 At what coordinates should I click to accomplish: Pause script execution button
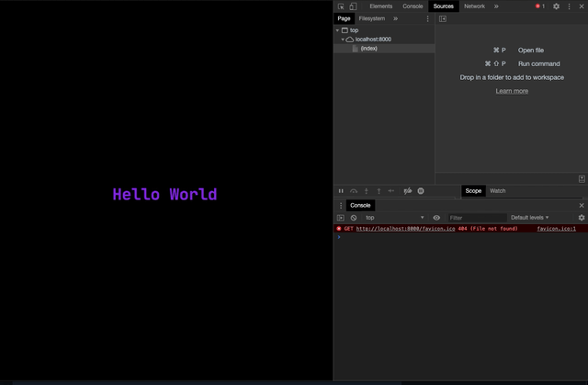click(x=341, y=191)
